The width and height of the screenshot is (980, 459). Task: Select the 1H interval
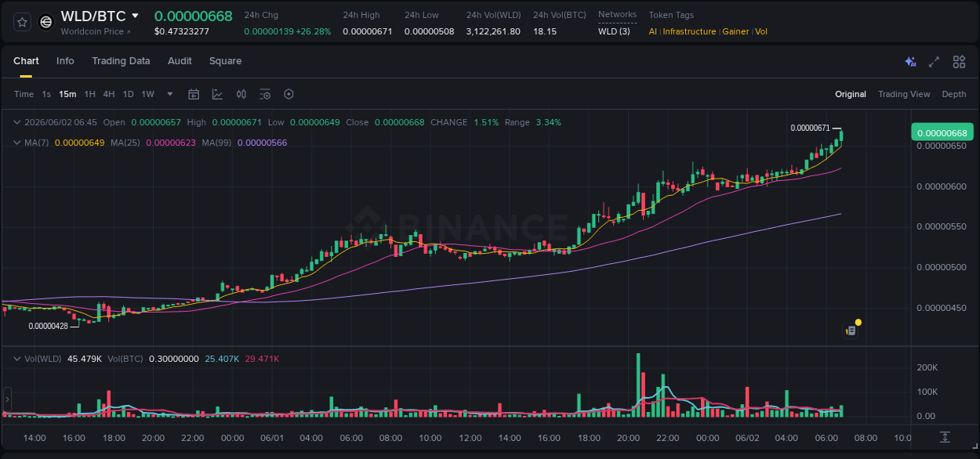89,94
